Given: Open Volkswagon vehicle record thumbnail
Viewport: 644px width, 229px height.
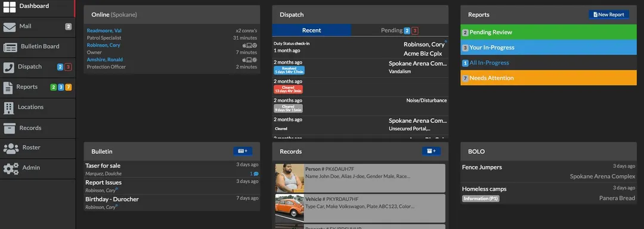Looking at the screenshot, I should click(290, 209).
